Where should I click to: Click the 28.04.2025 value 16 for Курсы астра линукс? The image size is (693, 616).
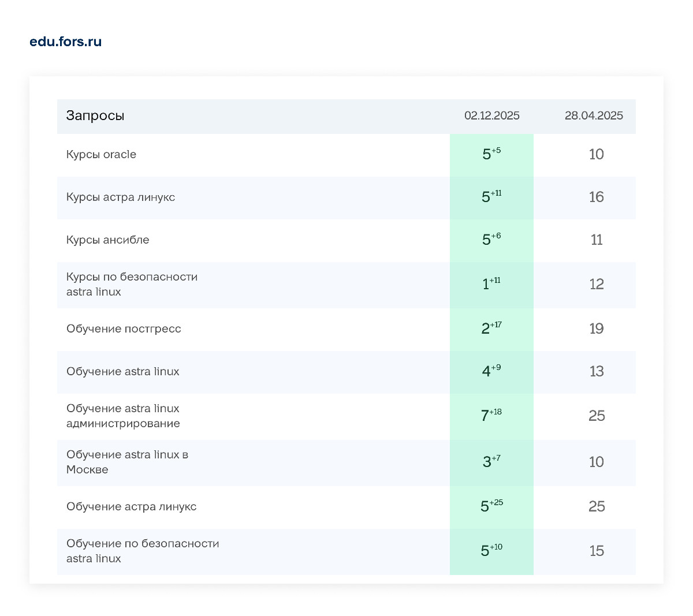point(596,197)
